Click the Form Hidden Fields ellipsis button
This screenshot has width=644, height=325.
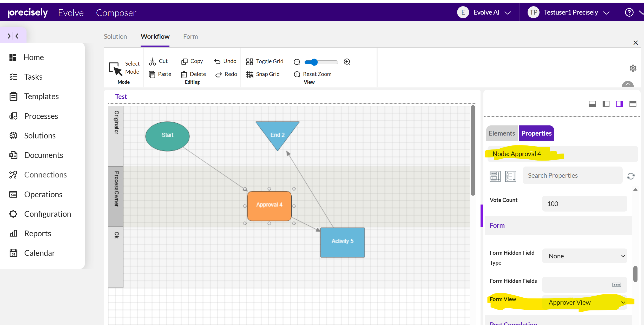[x=616, y=285]
